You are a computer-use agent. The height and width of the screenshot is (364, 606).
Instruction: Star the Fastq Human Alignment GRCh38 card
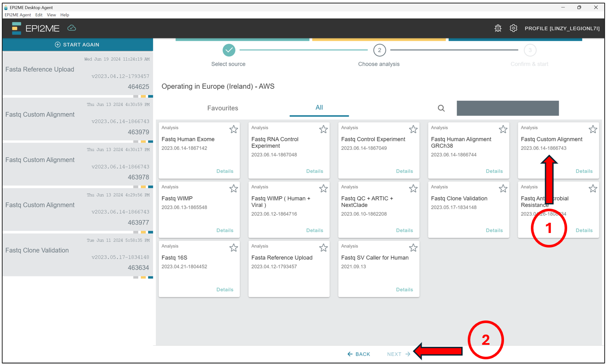click(503, 129)
